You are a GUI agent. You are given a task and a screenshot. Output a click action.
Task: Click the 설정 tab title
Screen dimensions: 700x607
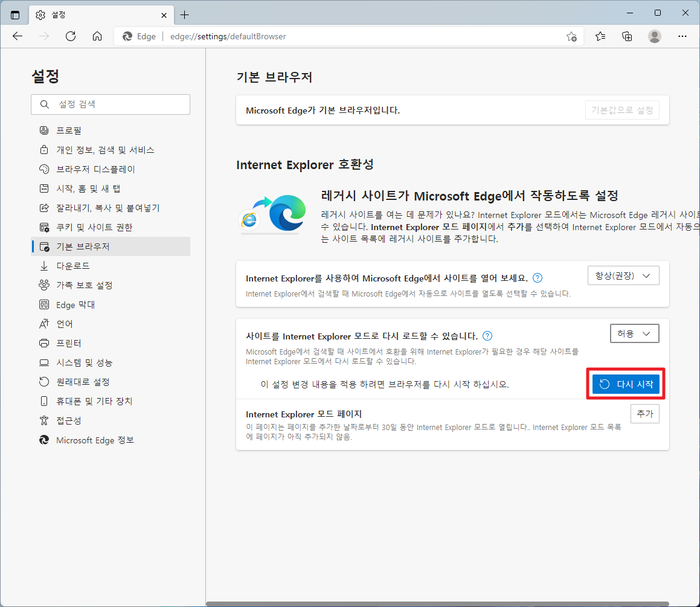point(59,15)
